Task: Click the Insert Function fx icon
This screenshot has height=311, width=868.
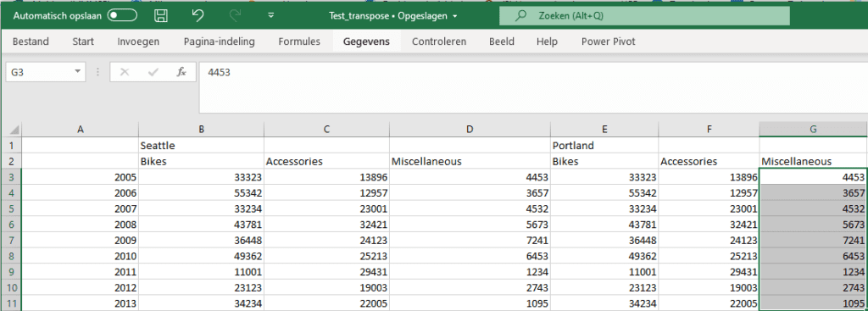Action: (x=181, y=72)
